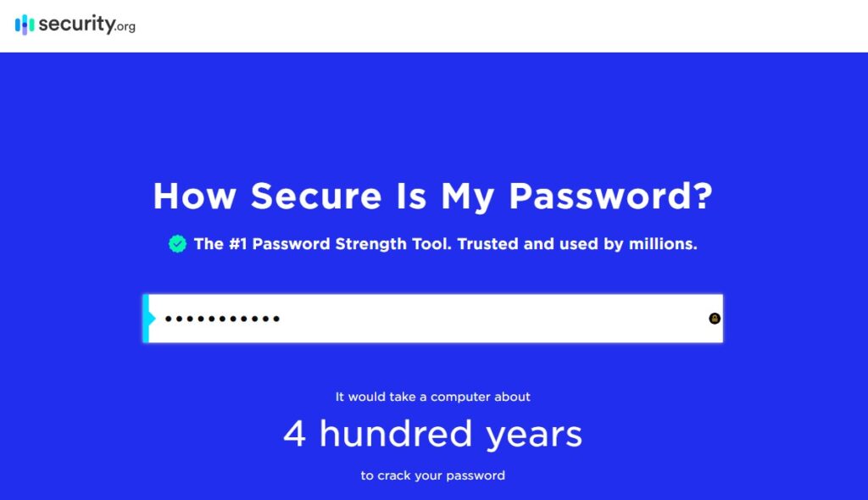Click the "4 hundred years" result text
This screenshot has height=500, width=868.
pyautogui.click(x=433, y=434)
